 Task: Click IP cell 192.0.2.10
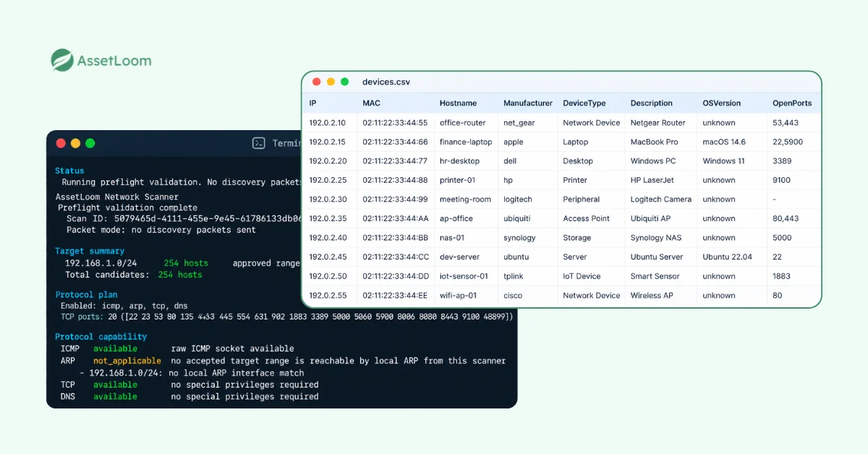coord(327,123)
